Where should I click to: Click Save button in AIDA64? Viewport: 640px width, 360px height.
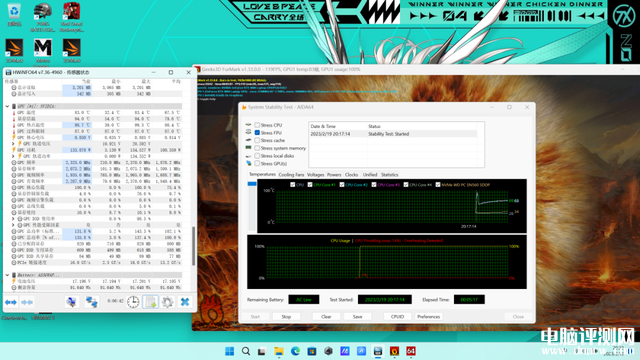358,316
